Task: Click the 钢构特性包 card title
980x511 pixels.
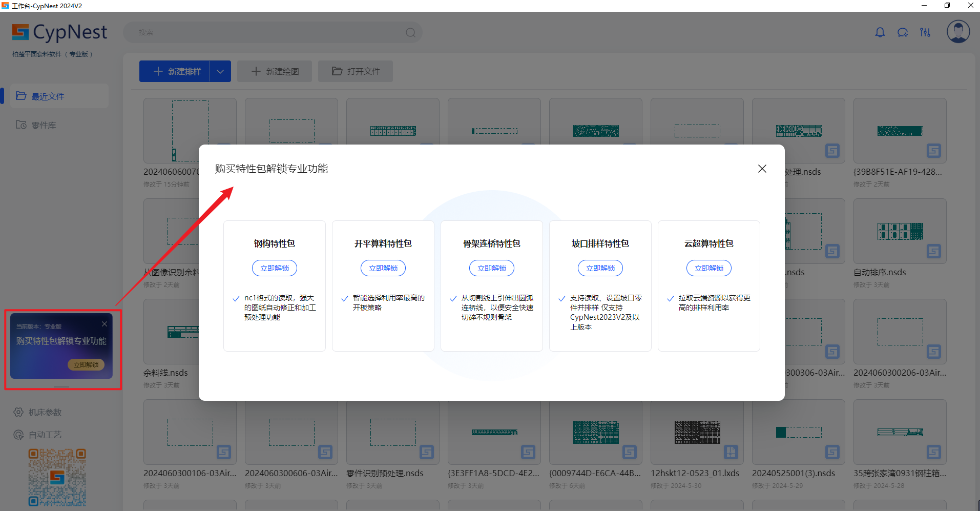Action: (275, 243)
